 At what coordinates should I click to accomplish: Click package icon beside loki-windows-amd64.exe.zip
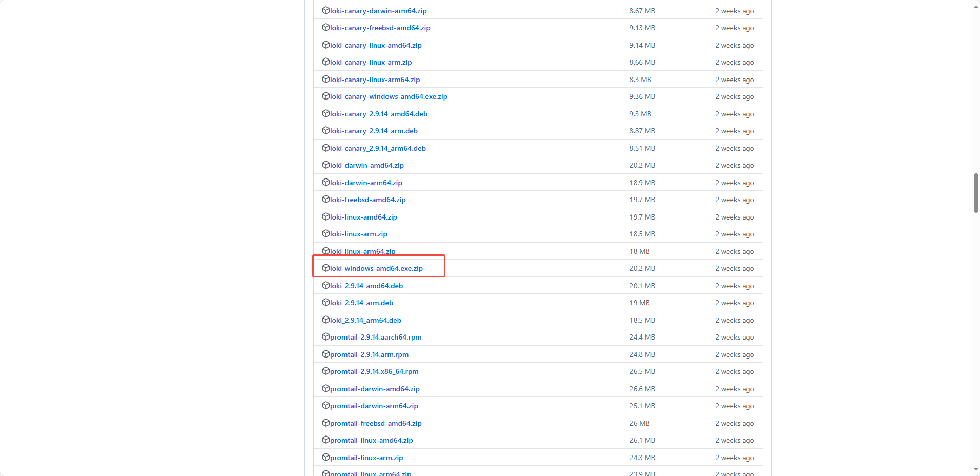(x=325, y=268)
